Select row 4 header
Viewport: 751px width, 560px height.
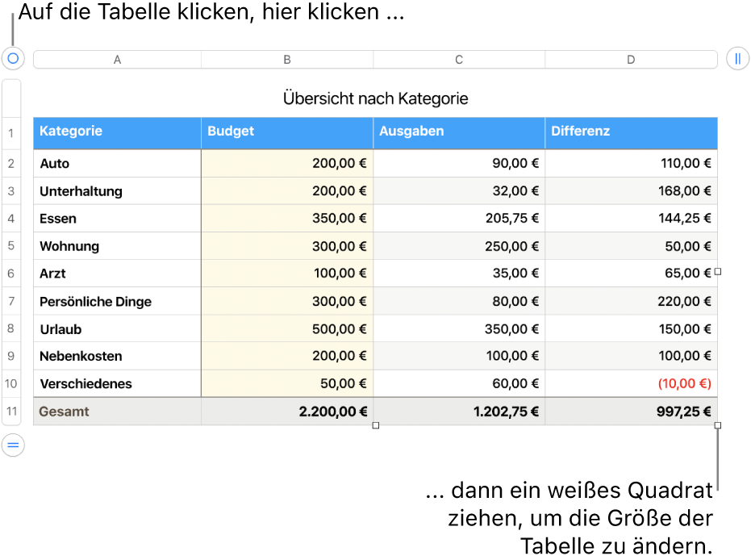coord(11,219)
